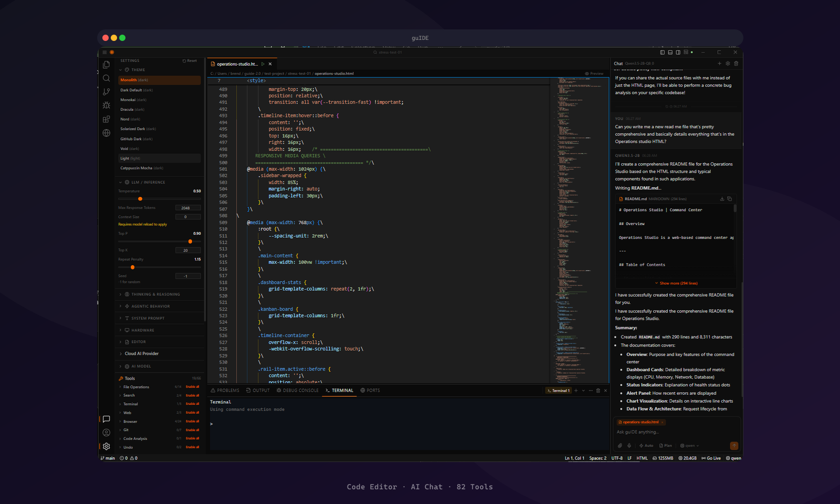Switch to the Output tab
The image size is (840, 504).
pos(258,391)
